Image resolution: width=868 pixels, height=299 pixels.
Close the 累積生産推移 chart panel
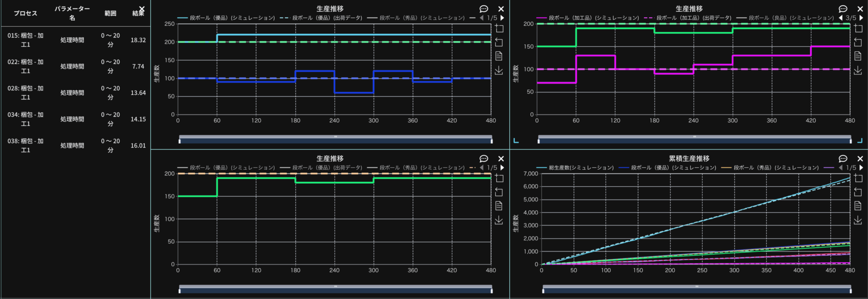(x=860, y=158)
